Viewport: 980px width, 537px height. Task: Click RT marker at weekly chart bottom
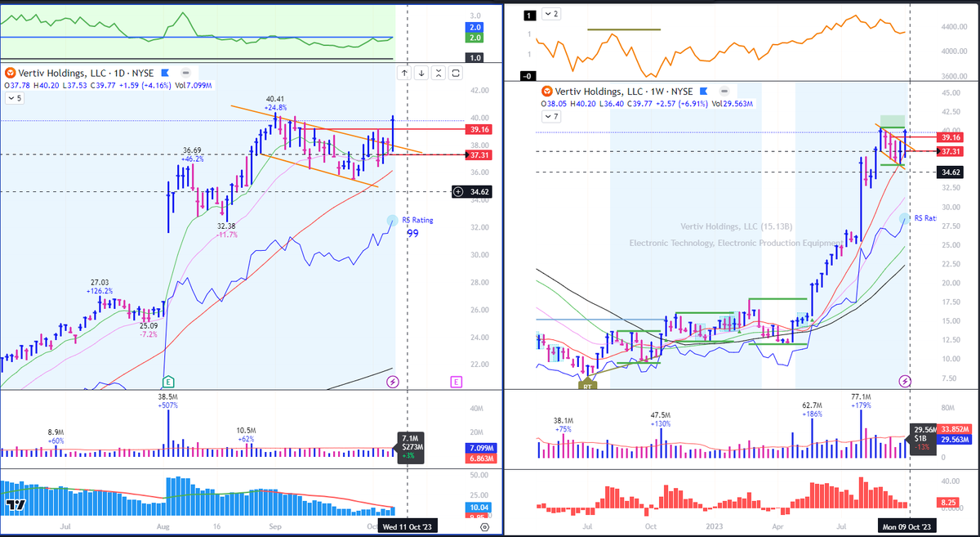coord(587,385)
